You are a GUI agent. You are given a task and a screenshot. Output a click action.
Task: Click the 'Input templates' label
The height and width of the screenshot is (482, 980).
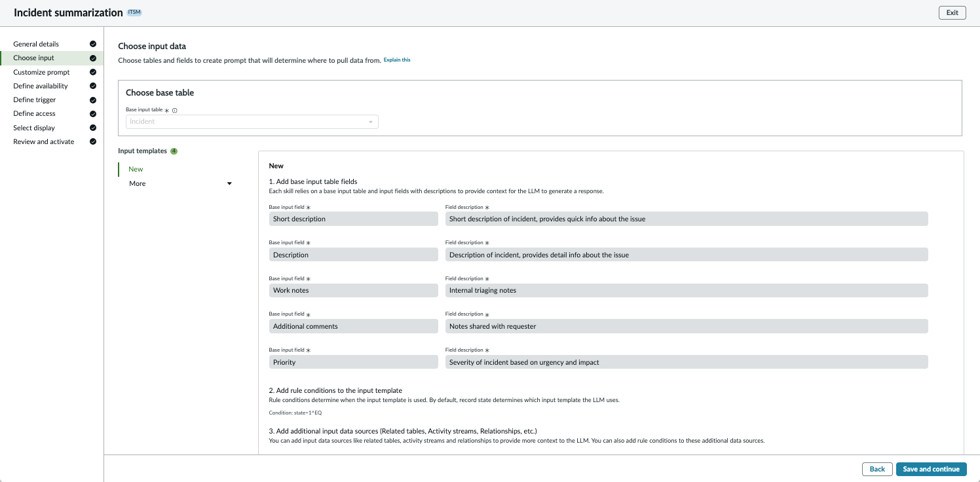(x=142, y=151)
